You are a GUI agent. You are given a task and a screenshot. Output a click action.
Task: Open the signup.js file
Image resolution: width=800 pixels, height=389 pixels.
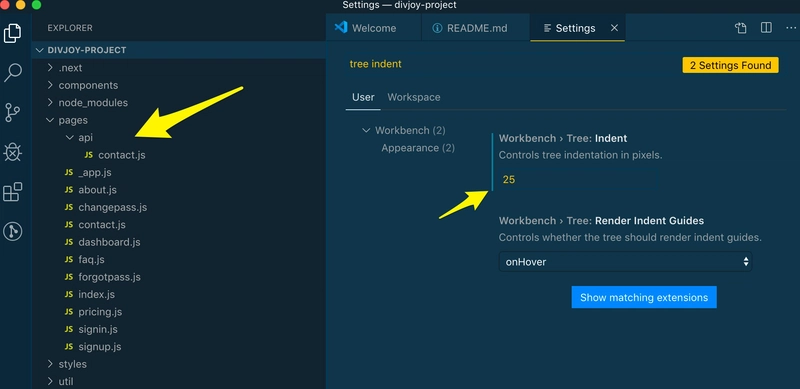pyautogui.click(x=179, y=347)
